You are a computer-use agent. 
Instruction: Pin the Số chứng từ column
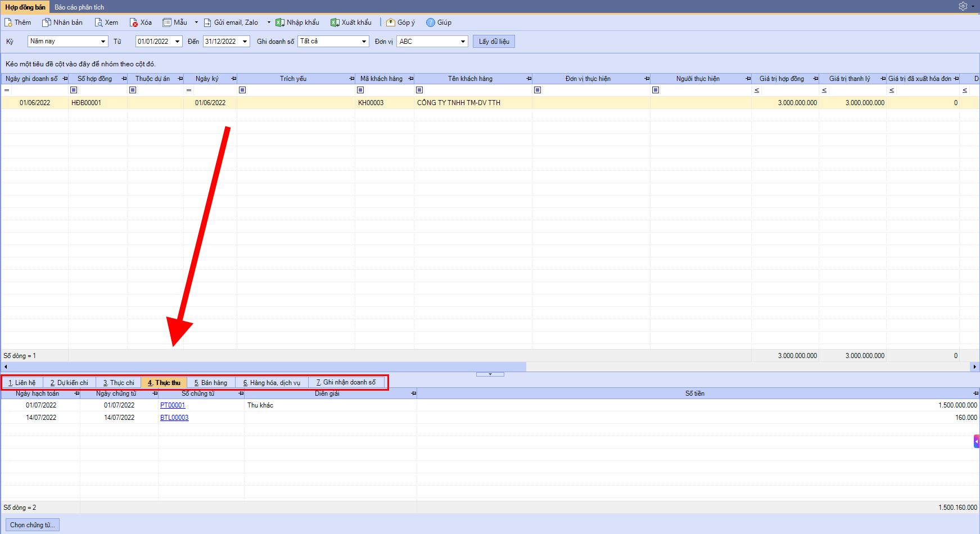pos(241,393)
